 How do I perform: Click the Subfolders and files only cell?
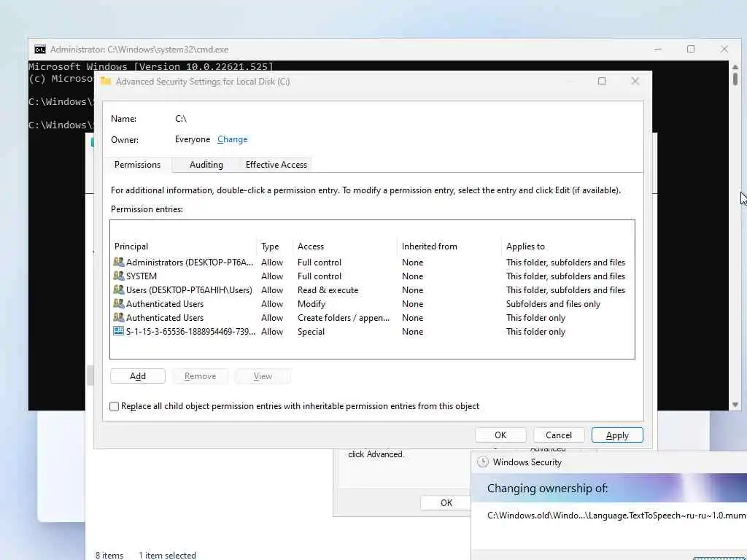tap(553, 303)
